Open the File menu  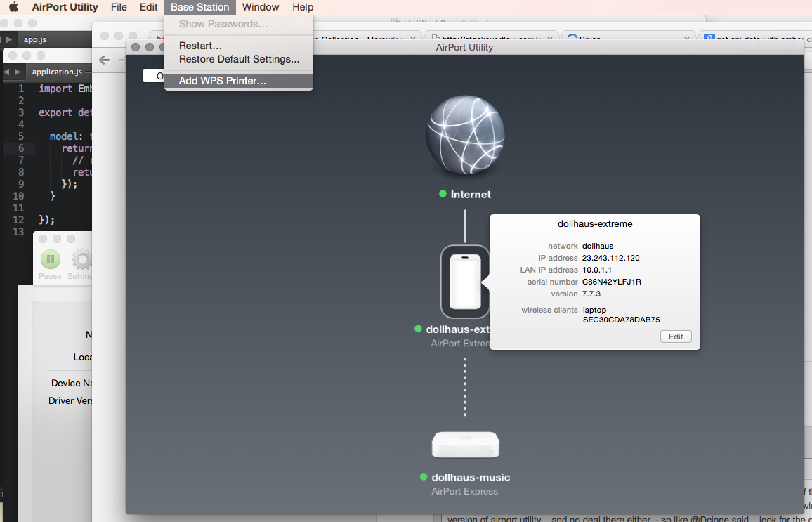(x=119, y=7)
